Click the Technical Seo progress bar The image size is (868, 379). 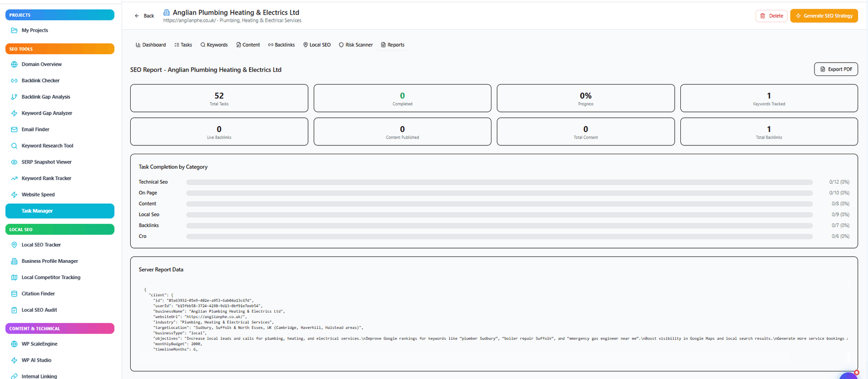(x=499, y=182)
